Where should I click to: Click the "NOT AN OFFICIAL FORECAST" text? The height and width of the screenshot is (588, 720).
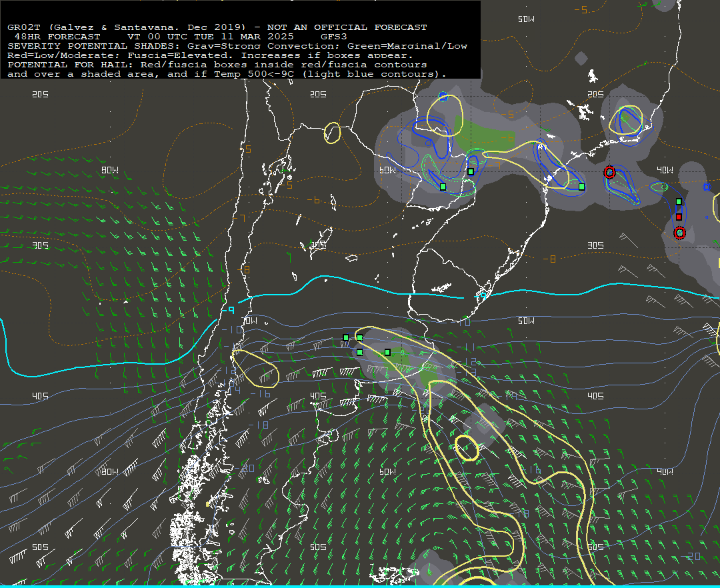click(347, 27)
